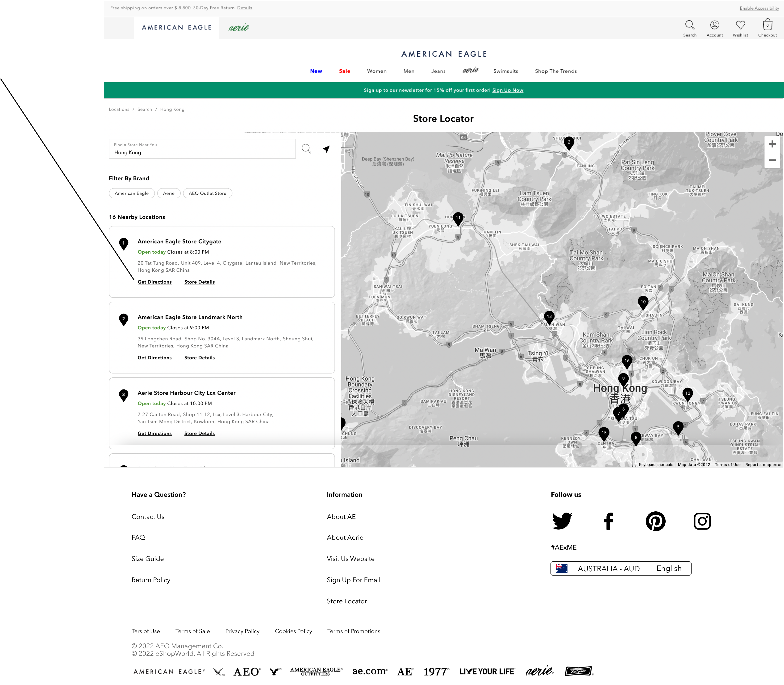Focus the Find a Store Near You field
This screenshot has height=685, width=784.
(x=202, y=149)
